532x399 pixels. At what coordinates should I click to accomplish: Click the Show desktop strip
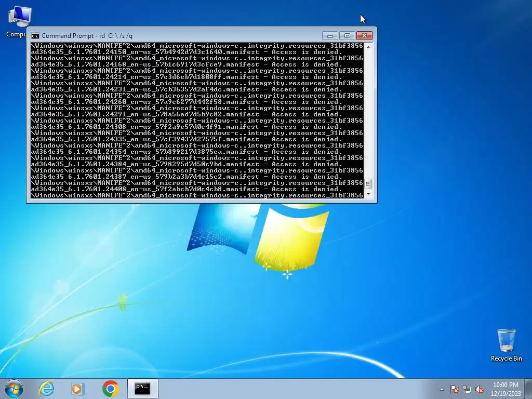click(528, 389)
